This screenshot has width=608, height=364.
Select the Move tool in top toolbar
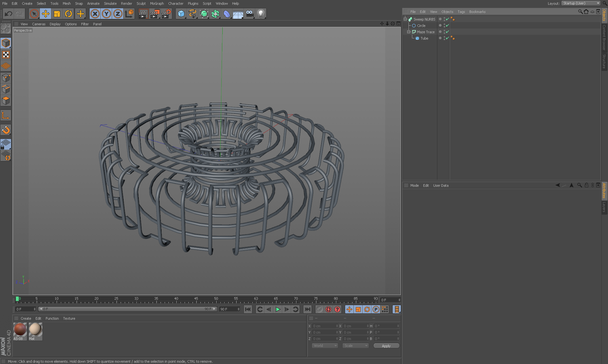[46, 14]
